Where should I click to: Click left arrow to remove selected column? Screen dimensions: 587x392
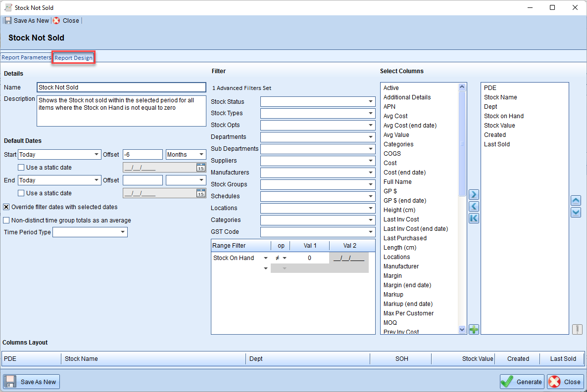tap(474, 207)
